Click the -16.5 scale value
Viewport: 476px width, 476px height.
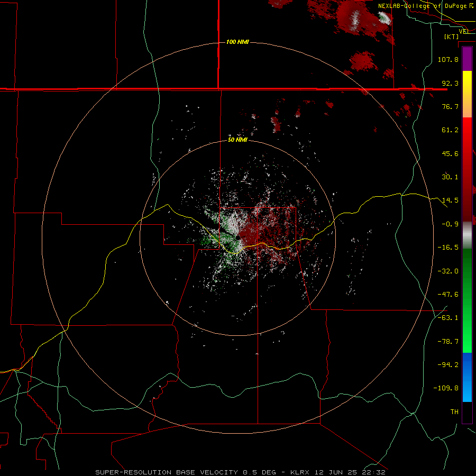tap(448, 248)
